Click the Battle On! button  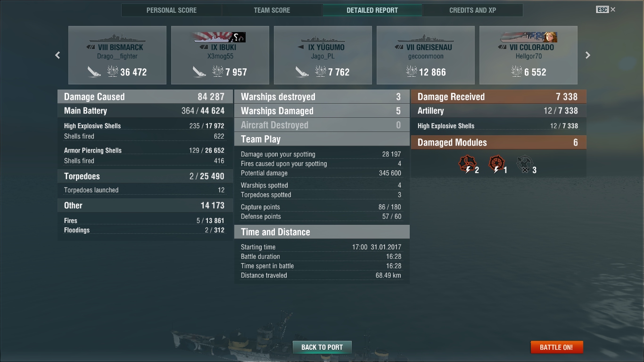point(557,347)
